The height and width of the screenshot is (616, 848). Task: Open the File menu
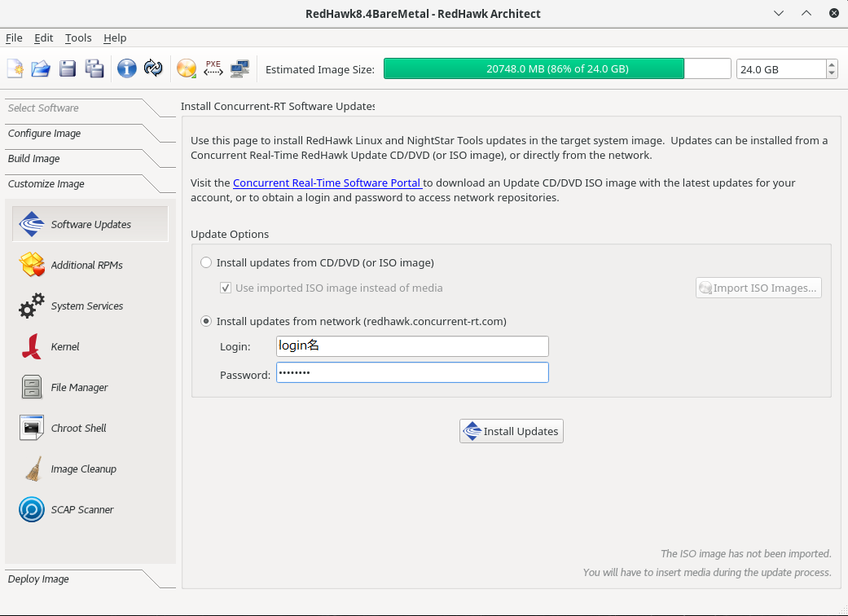(x=14, y=37)
